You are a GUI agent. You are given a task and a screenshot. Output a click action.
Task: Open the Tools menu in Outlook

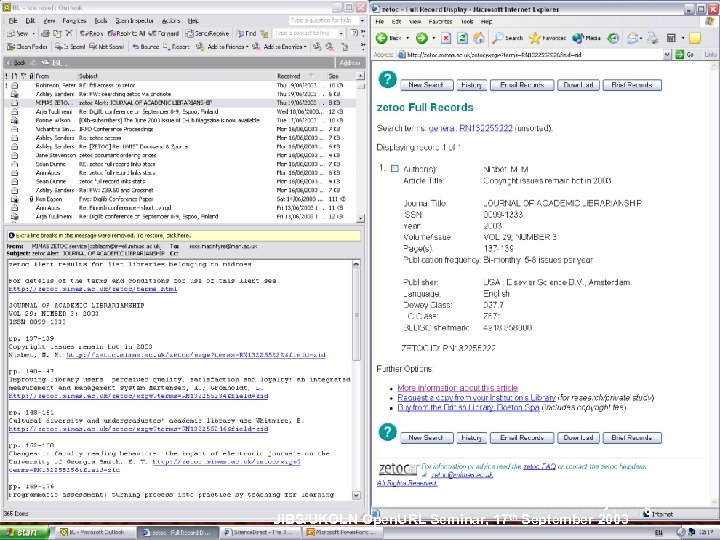coord(101,21)
